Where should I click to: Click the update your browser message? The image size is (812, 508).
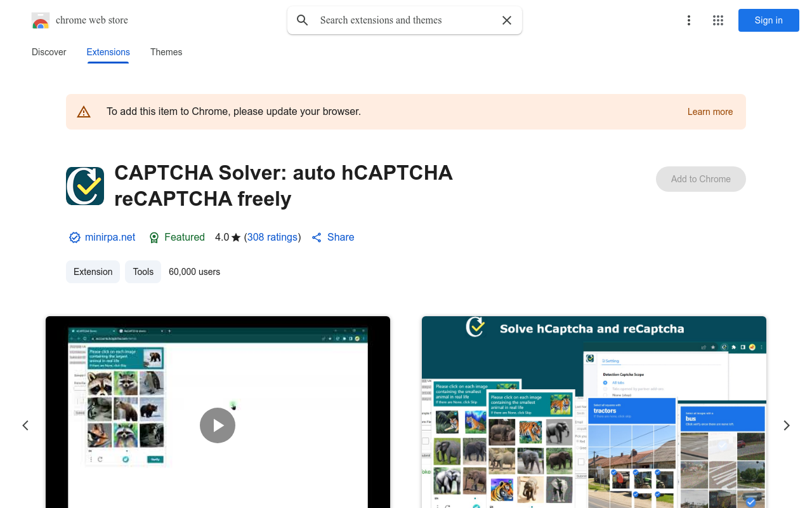coord(233,112)
